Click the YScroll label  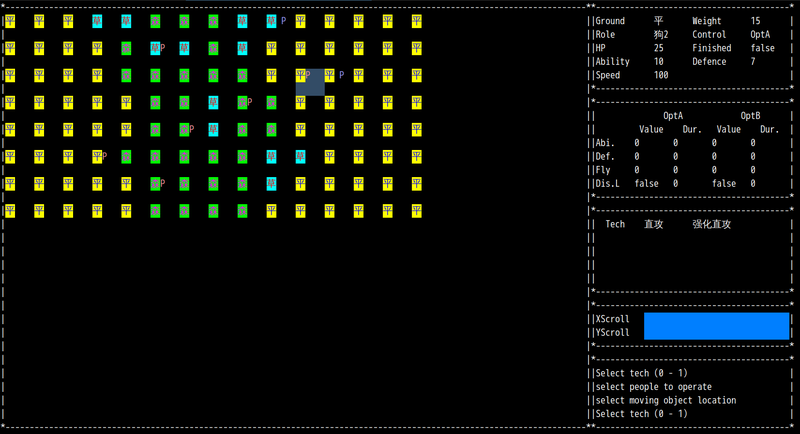[x=612, y=333]
